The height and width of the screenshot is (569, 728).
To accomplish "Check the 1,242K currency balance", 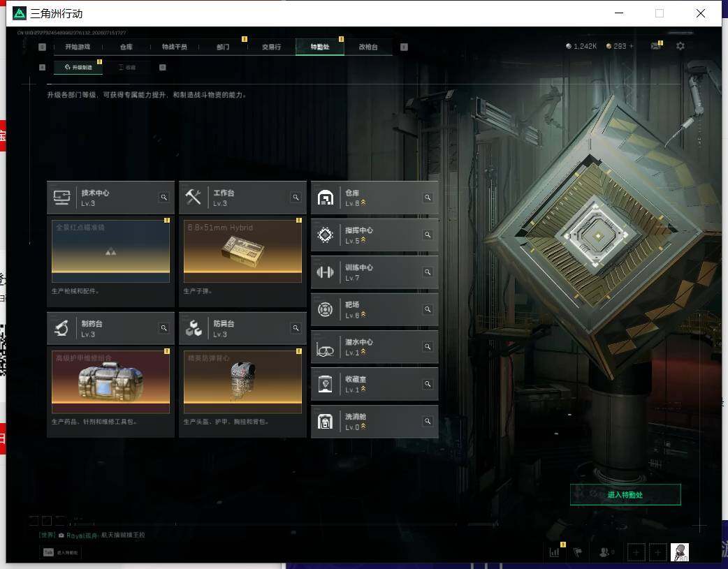I will (581, 46).
